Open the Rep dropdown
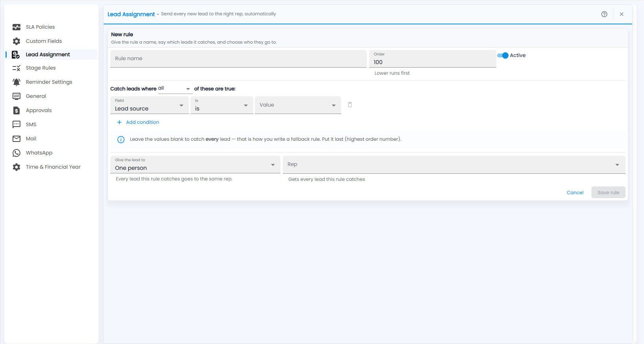Image resolution: width=644 pixels, height=344 pixels. [454, 164]
